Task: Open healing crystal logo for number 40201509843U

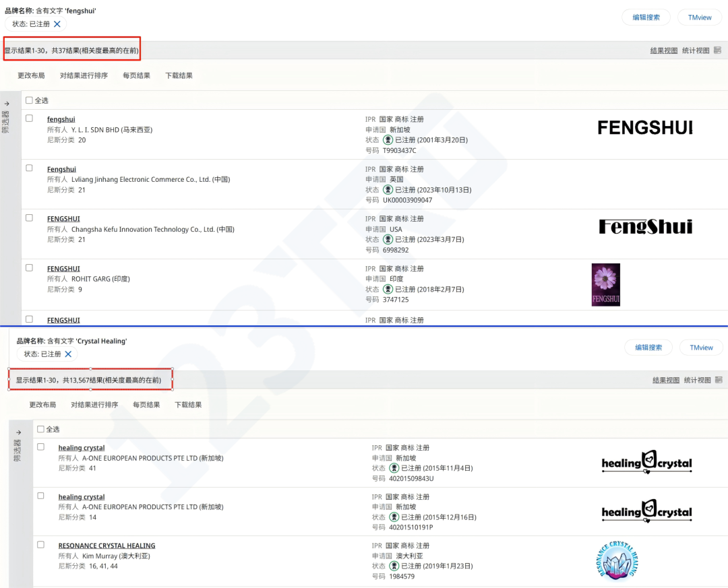Action: [646, 462]
